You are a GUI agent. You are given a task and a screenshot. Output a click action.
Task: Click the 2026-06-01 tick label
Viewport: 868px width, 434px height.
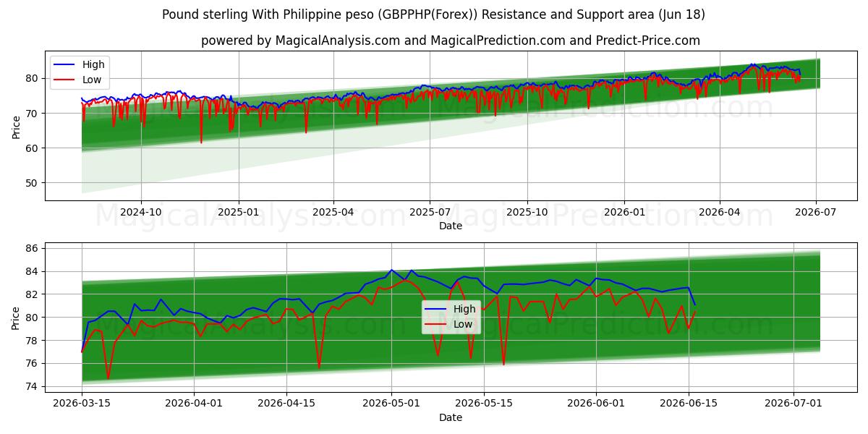[596, 404]
